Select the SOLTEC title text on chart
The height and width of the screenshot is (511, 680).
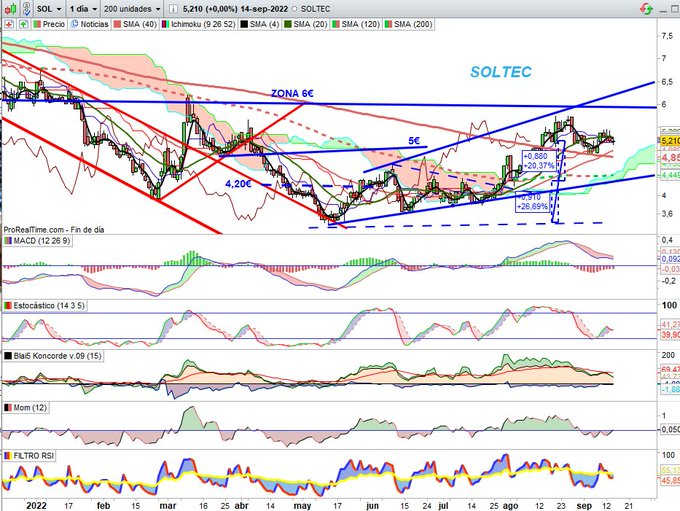pyautogui.click(x=501, y=72)
